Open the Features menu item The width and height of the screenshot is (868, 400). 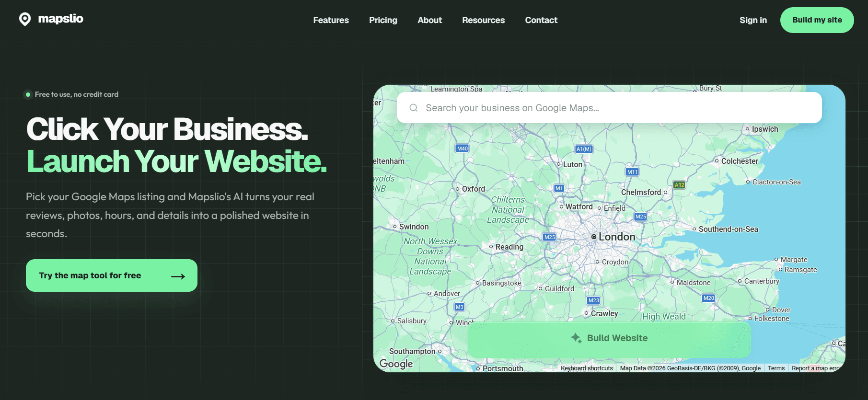tap(331, 20)
